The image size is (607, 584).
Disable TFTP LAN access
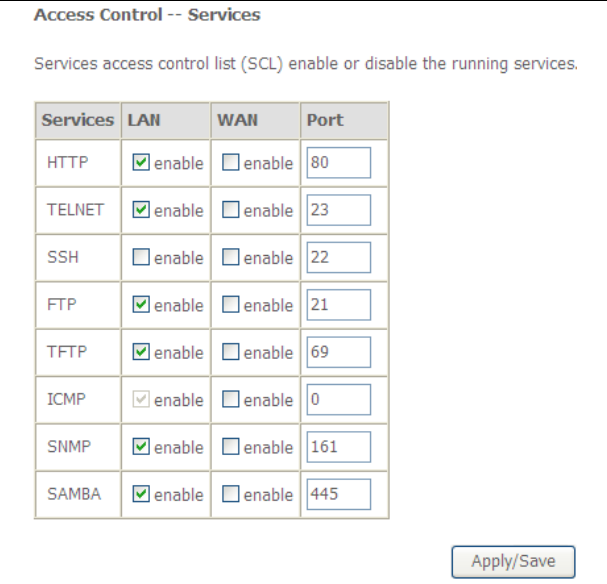point(141,353)
